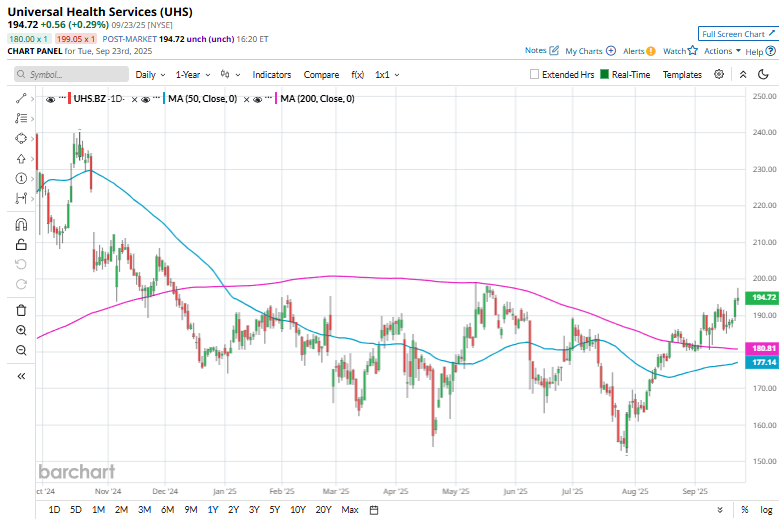Click the UHS.BZ red color marker
The height and width of the screenshot is (523, 782).
pyautogui.click(x=69, y=98)
